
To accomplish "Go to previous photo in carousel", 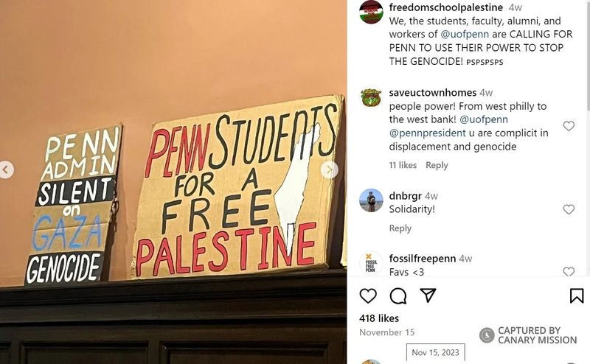I will [x=6, y=170].
